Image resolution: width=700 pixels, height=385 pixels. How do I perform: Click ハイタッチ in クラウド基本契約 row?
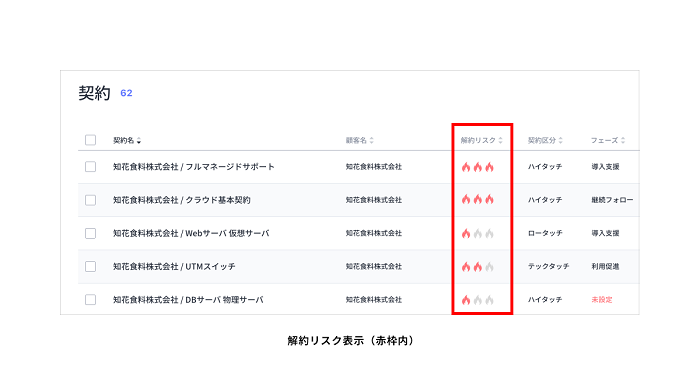pos(545,200)
